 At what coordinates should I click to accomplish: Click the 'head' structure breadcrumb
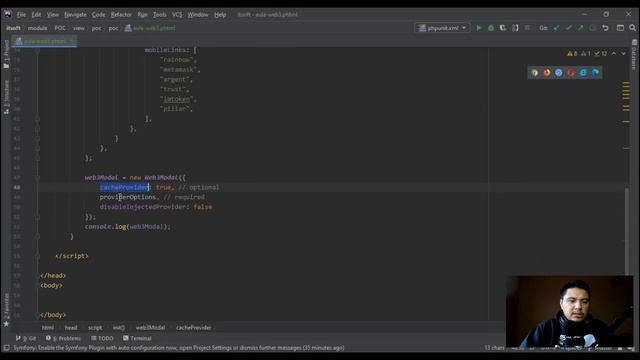(71, 328)
